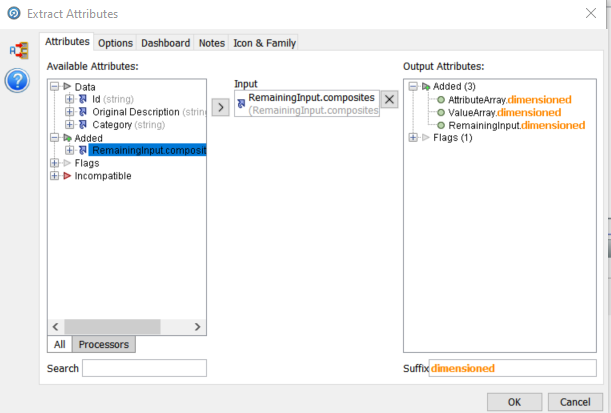Open help with the blue question icon
611x413 pixels.
pyautogui.click(x=17, y=81)
